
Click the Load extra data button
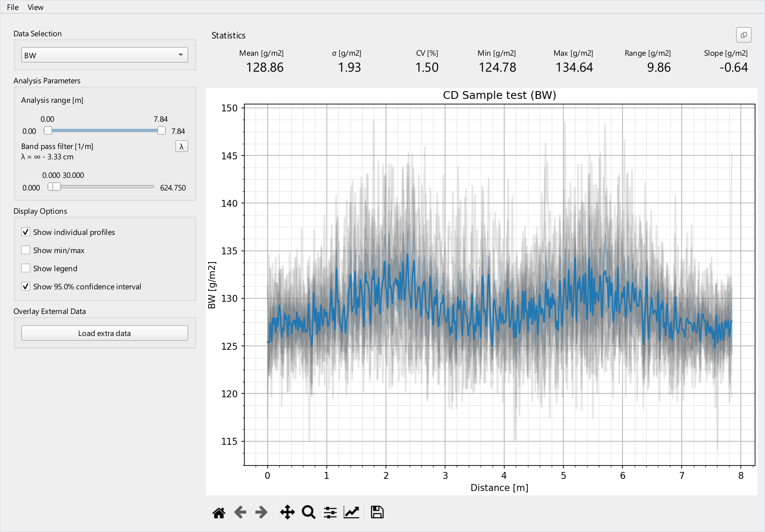tap(104, 333)
